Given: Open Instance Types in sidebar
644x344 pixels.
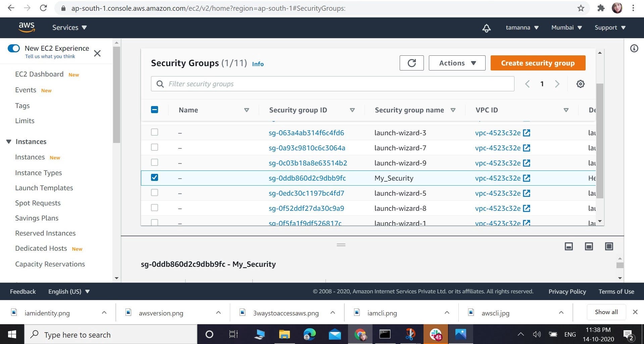Looking at the screenshot, I should [x=39, y=173].
